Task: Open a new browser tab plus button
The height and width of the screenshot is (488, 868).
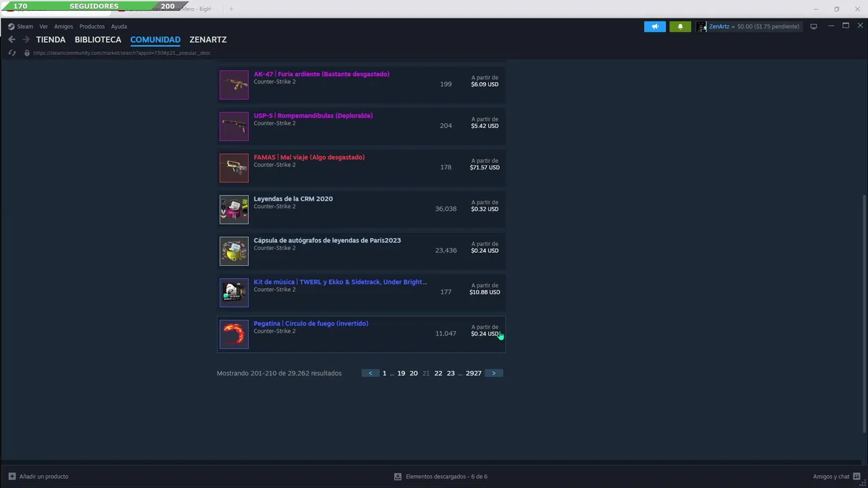Action: click(231, 9)
